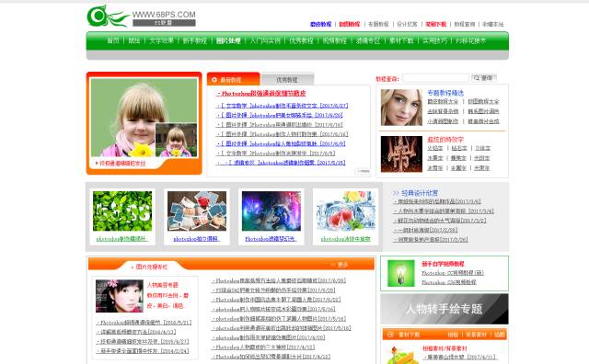This screenshot has height=364, width=589.
Task: Open the green leaves text thumbnail
Action: (x=122, y=210)
